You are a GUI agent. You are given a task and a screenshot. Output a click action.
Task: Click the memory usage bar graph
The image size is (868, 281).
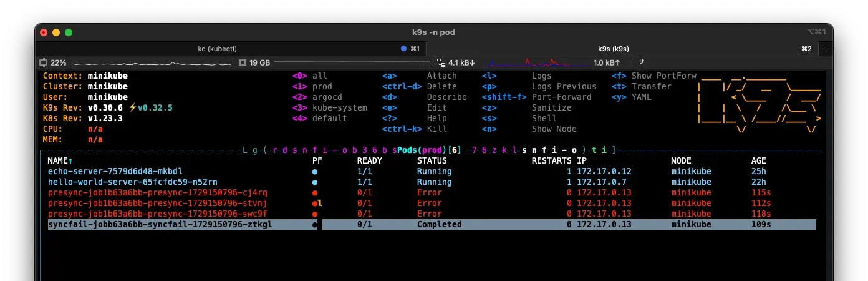351,63
